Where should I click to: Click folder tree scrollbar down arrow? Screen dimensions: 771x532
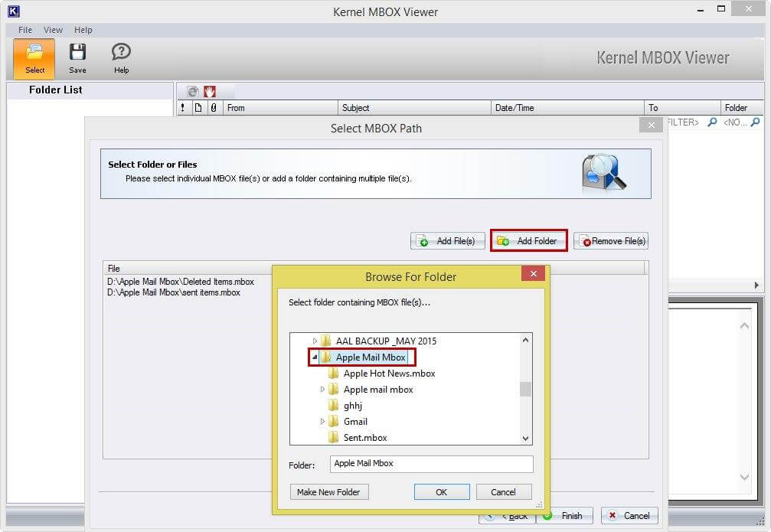pos(525,438)
